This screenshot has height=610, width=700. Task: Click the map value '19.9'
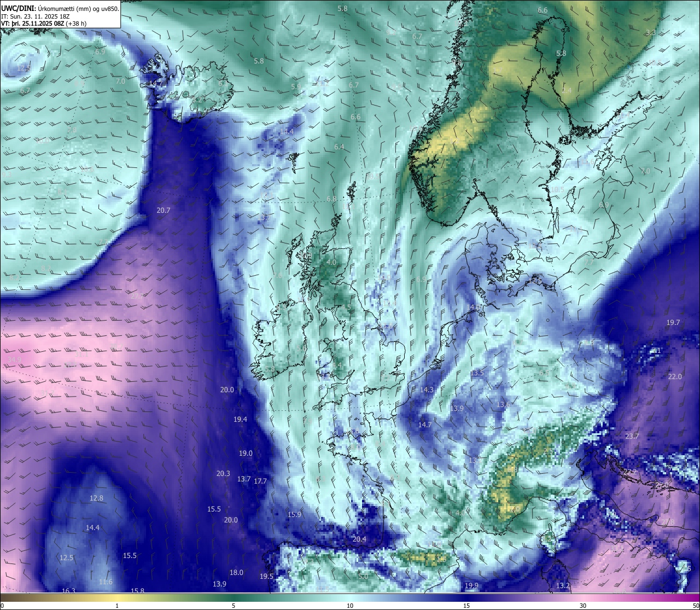click(x=471, y=585)
